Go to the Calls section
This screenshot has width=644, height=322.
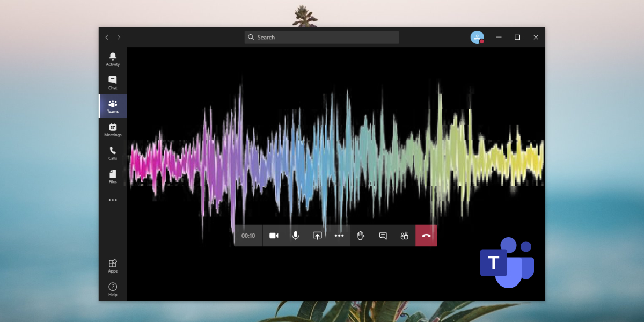(113, 153)
